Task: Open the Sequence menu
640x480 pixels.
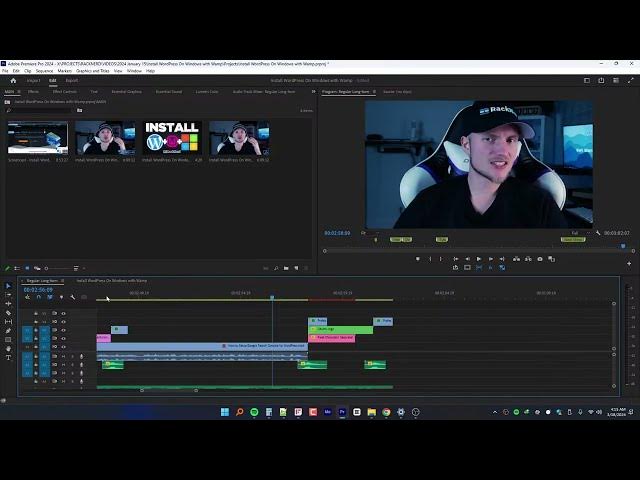Action: pyautogui.click(x=44, y=71)
